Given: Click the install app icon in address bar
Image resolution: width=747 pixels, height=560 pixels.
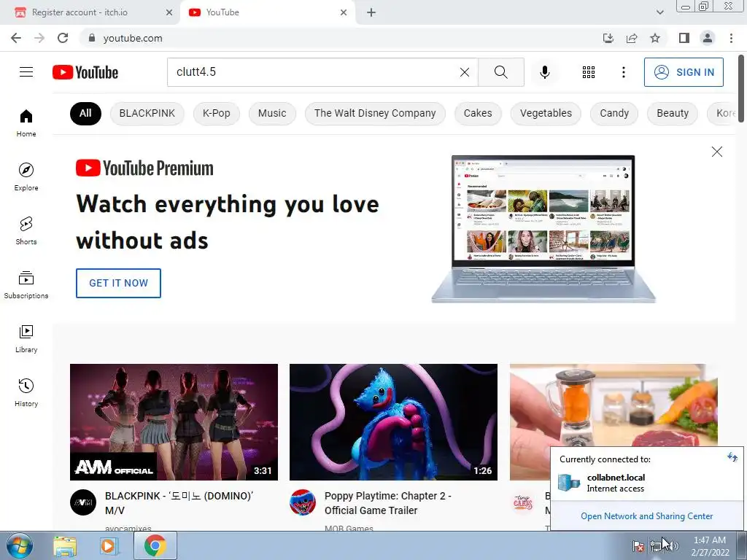Looking at the screenshot, I should (x=608, y=38).
